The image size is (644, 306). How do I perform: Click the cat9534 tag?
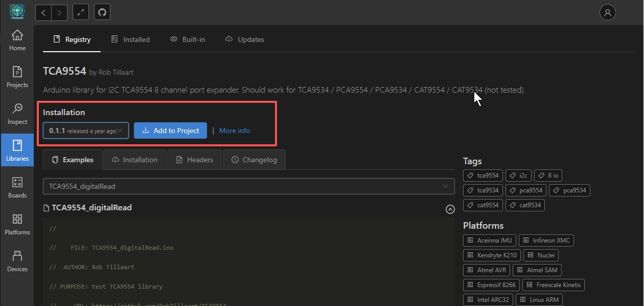point(525,205)
